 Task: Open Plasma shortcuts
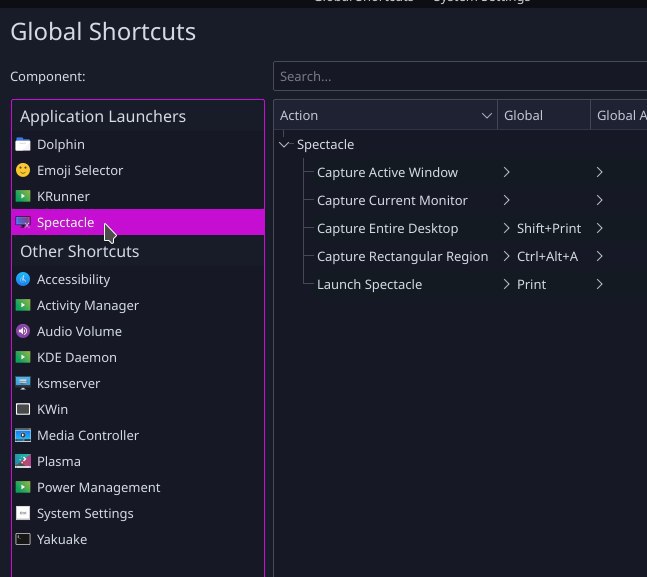138,461
